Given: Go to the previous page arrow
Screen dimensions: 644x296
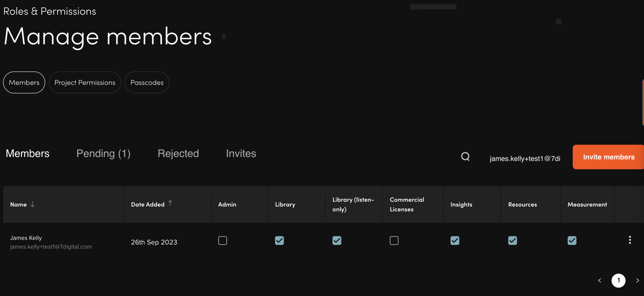Looking at the screenshot, I should pyautogui.click(x=600, y=281).
